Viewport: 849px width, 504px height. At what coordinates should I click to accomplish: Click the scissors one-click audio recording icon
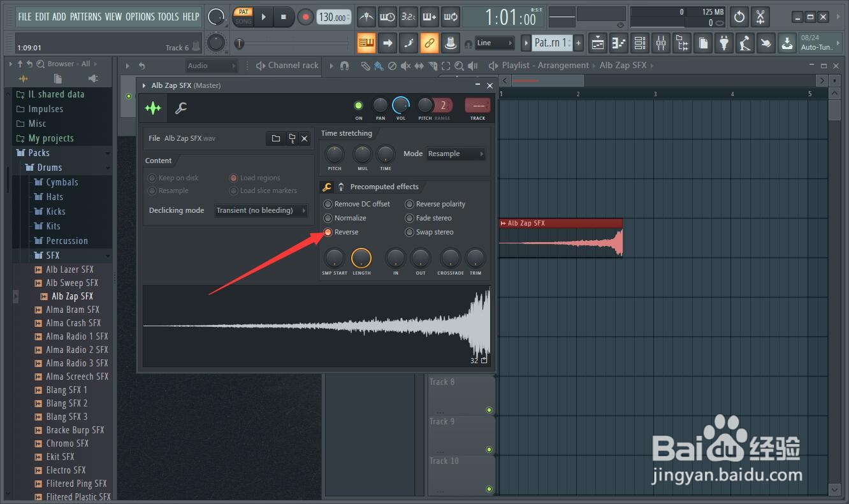point(760,17)
